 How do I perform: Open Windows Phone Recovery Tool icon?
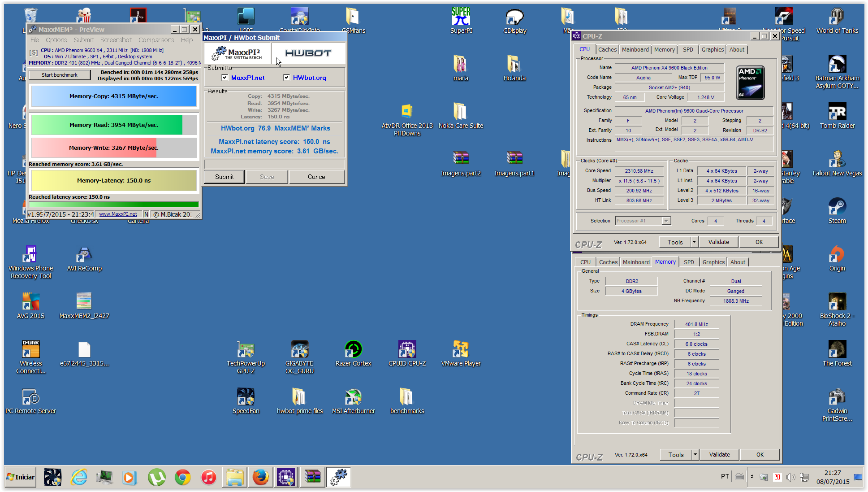(x=30, y=262)
